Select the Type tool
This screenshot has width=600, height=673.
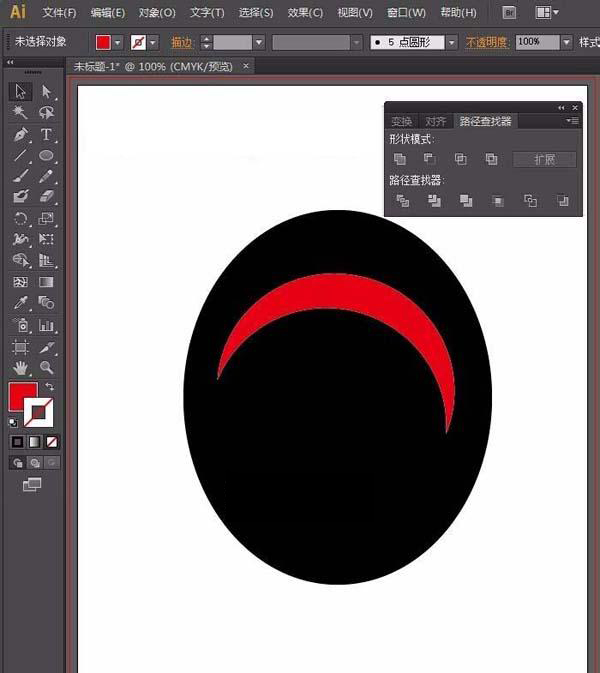46,135
